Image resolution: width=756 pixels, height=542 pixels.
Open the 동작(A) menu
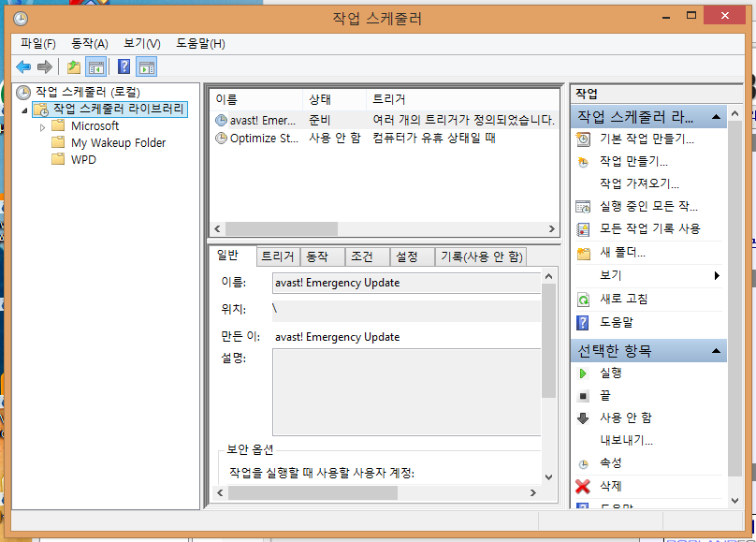(x=90, y=43)
